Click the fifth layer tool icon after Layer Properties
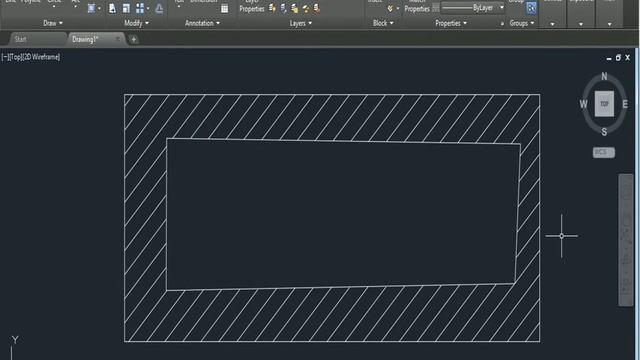 click(317, 8)
